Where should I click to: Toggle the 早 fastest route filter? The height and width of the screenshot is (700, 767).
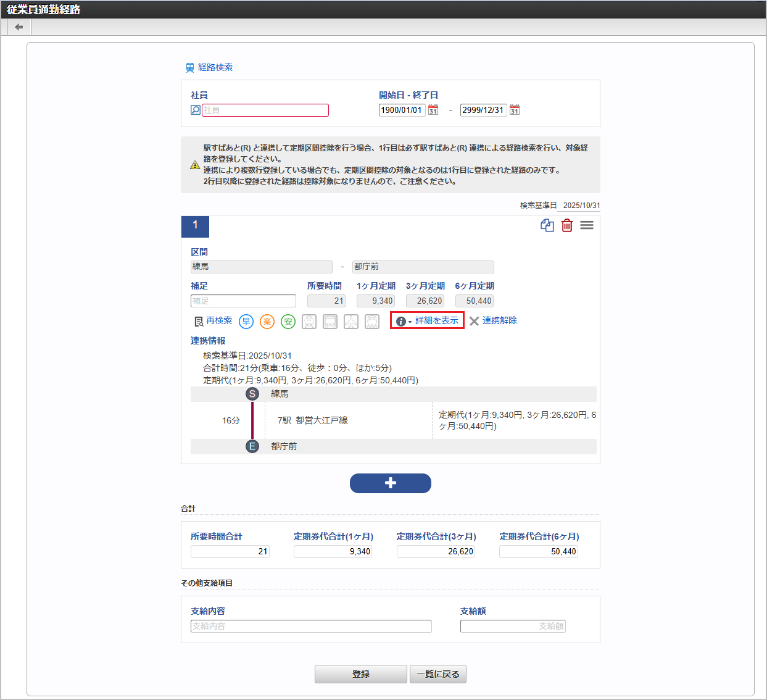[246, 321]
